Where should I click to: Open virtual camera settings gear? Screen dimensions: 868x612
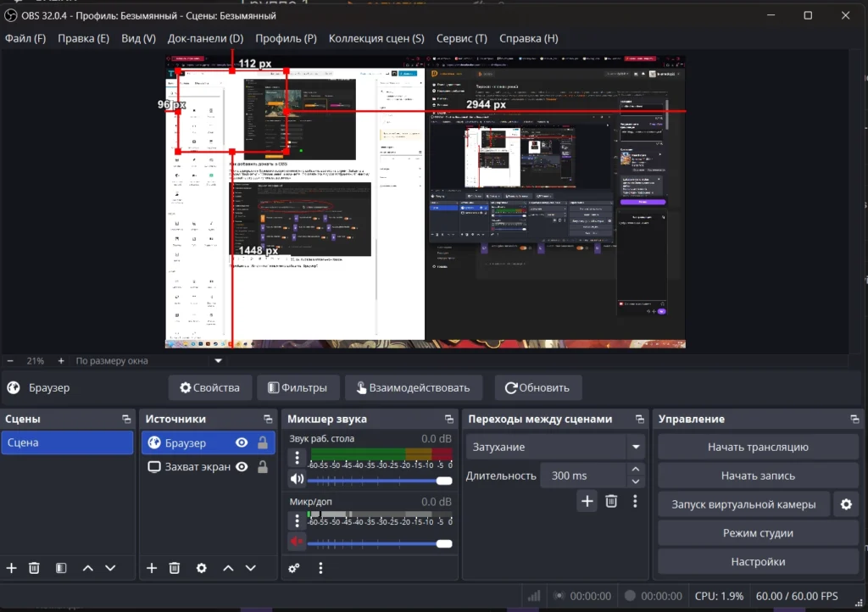[845, 505]
